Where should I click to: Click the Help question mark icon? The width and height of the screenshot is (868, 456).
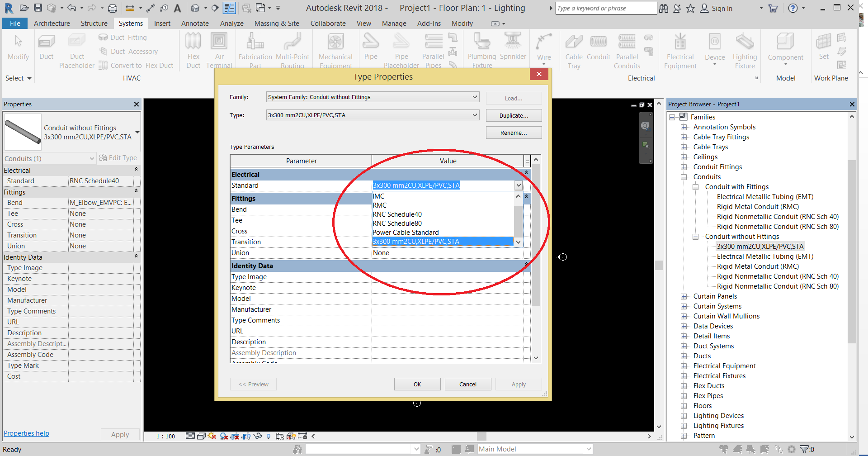(x=793, y=8)
